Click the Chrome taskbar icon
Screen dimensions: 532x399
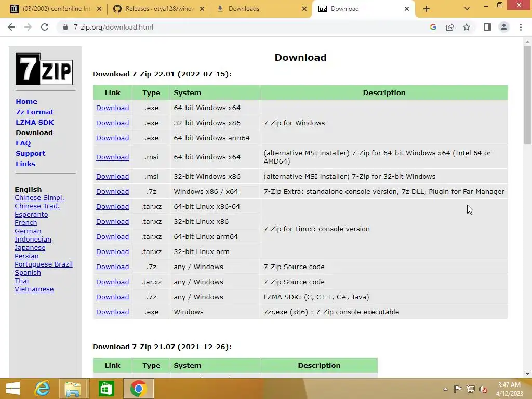138,389
